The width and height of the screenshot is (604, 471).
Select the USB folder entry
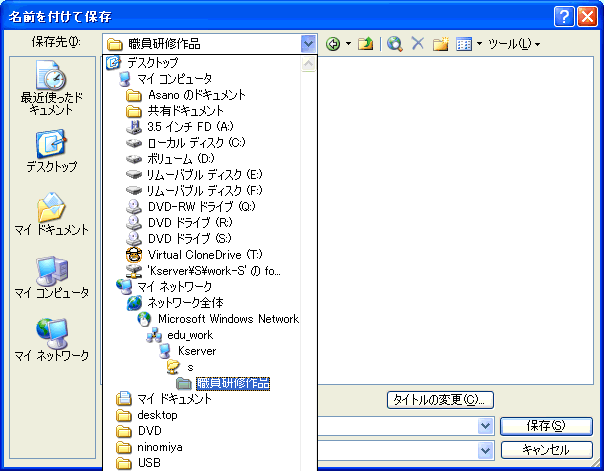139,463
